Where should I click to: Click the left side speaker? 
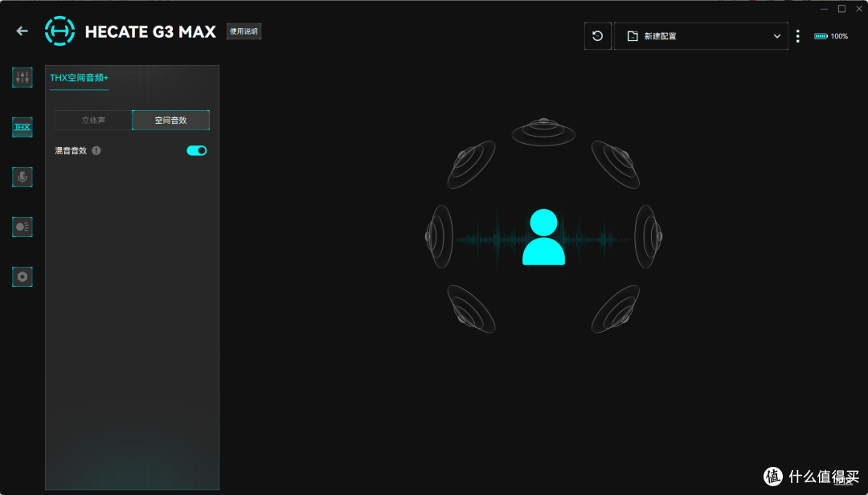(x=439, y=236)
